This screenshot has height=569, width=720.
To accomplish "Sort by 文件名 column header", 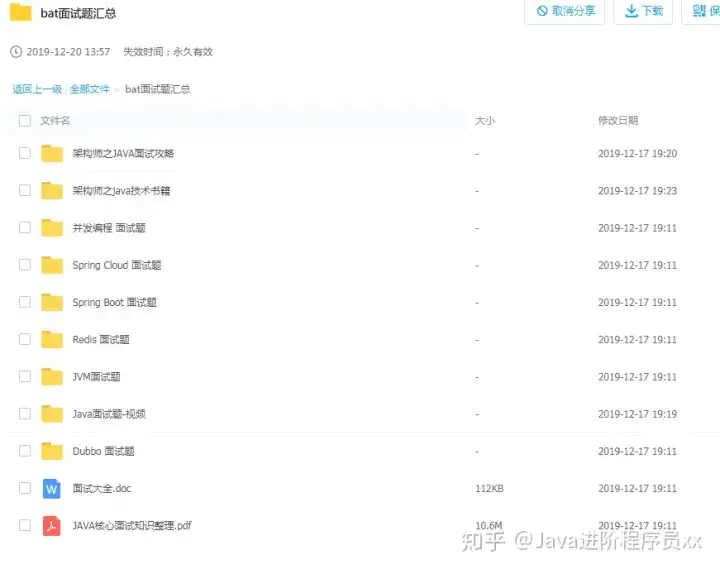I will [x=55, y=121].
